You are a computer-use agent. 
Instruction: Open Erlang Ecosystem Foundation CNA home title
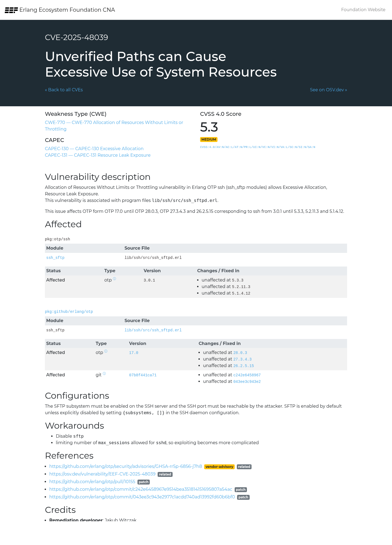(67, 10)
